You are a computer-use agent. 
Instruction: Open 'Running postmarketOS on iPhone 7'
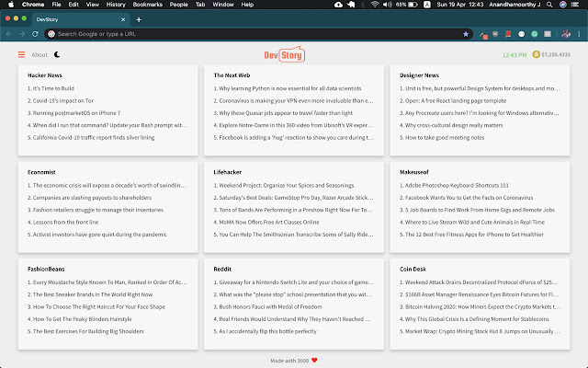pos(73,113)
